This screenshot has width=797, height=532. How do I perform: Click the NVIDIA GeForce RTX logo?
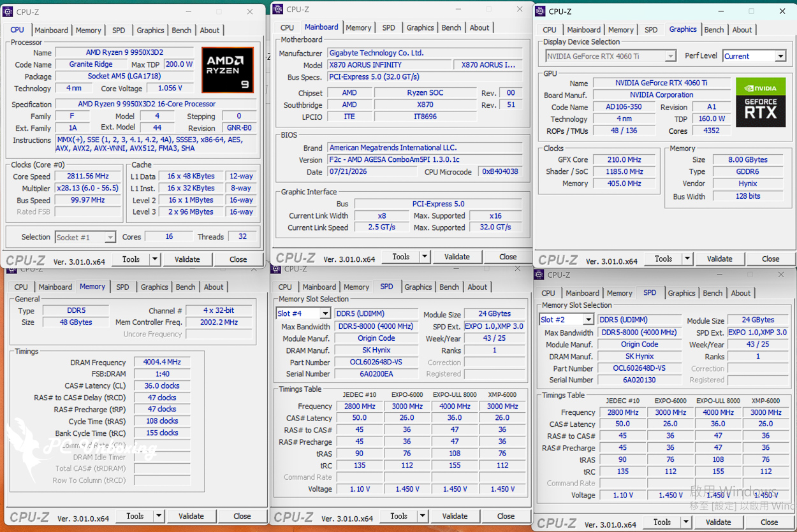pyautogui.click(x=761, y=102)
